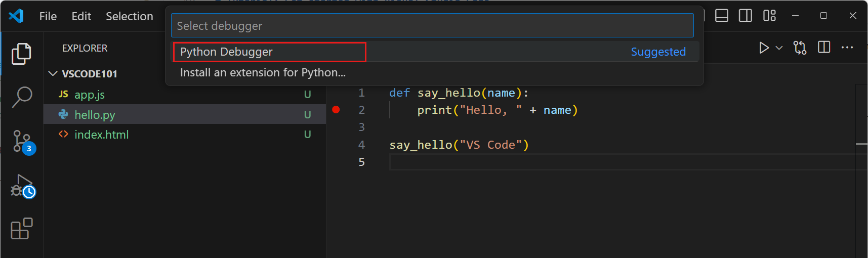Split the editor to the right
This screenshot has height=258, width=868.
[824, 48]
